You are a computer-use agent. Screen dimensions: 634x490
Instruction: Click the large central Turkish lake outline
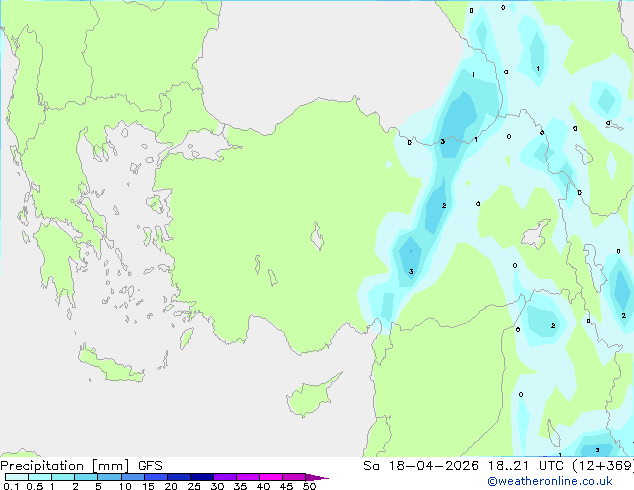pos(317,236)
